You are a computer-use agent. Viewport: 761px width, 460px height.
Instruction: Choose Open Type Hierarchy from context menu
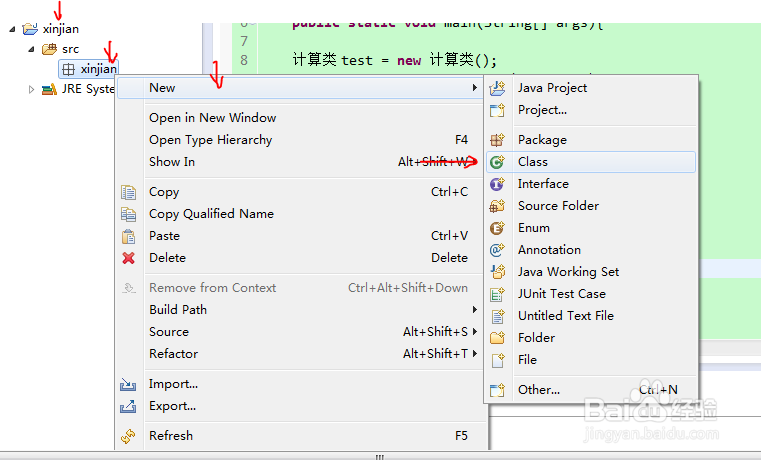coord(210,140)
